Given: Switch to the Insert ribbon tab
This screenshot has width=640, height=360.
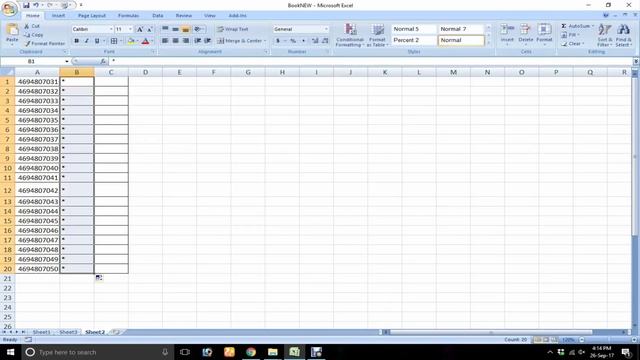Looking at the screenshot, I should click(x=58, y=16).
